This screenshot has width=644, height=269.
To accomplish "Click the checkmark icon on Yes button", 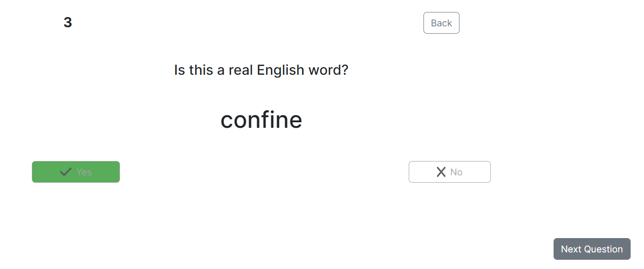I will (x=66, y=172).
